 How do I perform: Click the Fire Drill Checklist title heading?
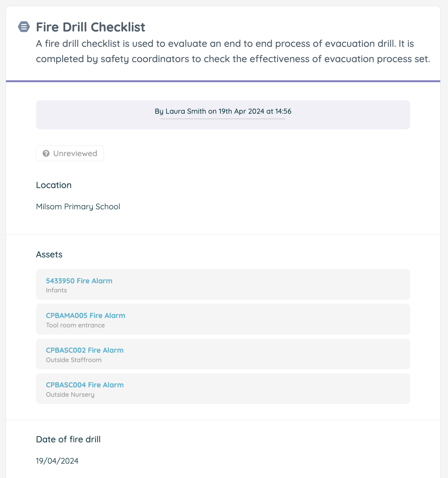(x=91, y=27)
